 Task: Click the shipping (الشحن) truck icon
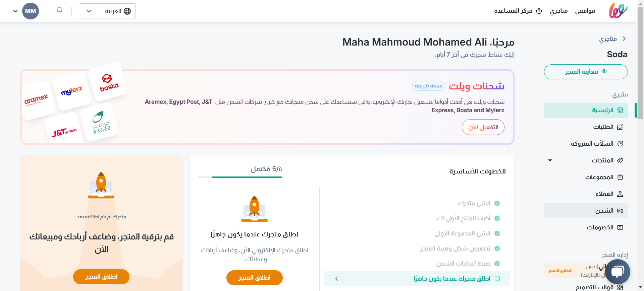tap(620, 211)
